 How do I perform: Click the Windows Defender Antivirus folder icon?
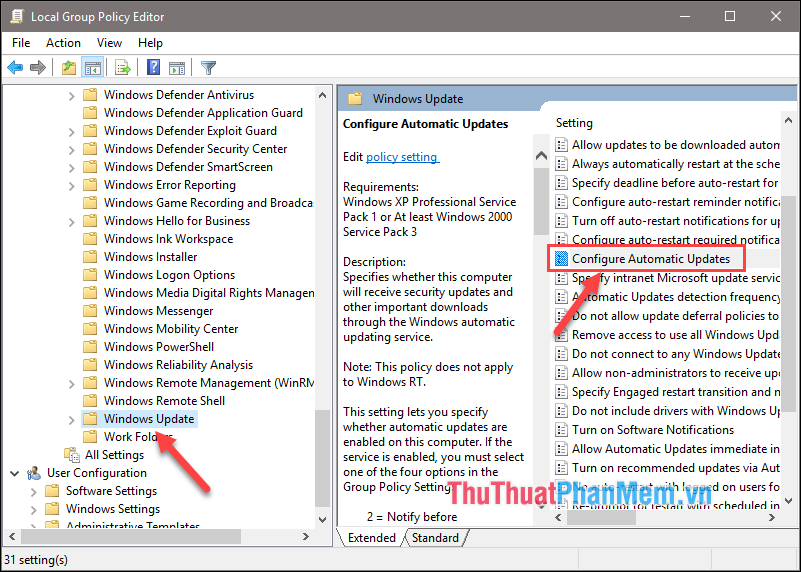coord(90,94)
